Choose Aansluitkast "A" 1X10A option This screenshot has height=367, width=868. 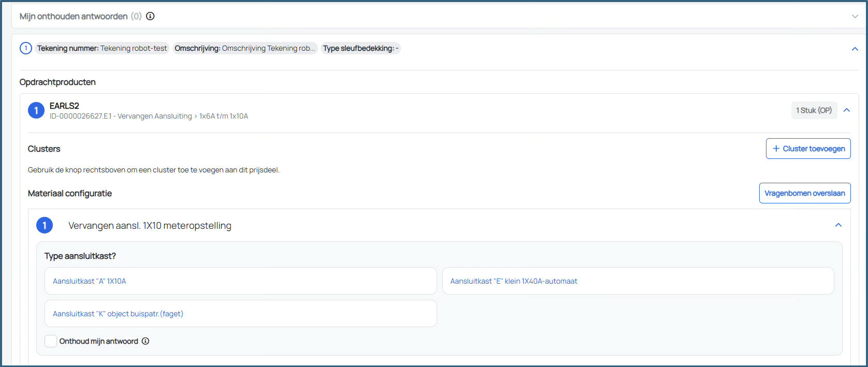241,281
